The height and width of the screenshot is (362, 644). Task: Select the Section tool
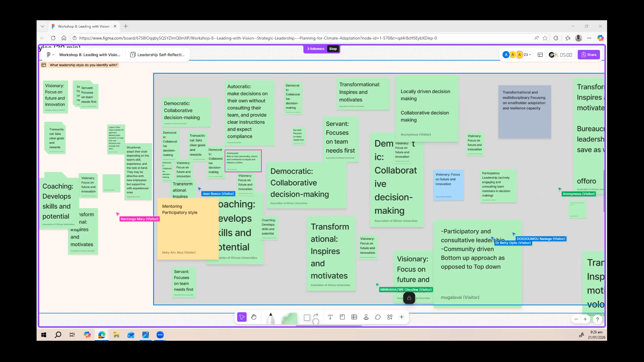tap(342, 317)
